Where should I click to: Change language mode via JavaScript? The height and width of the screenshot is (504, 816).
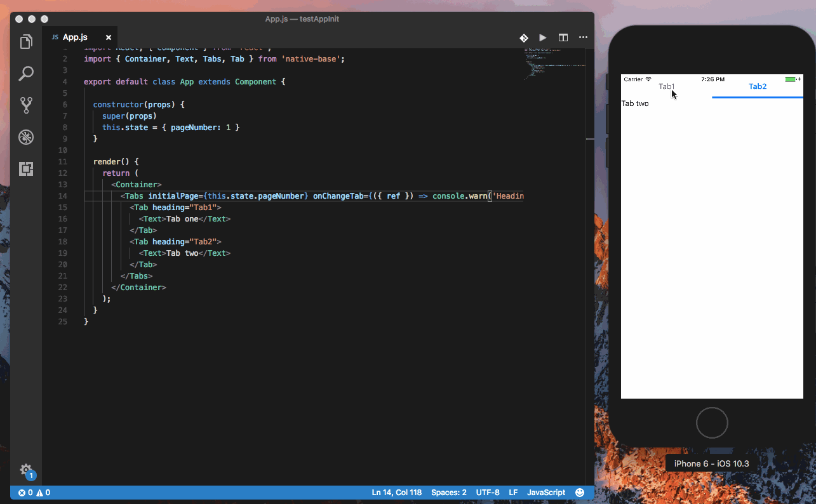coord(546,493)
